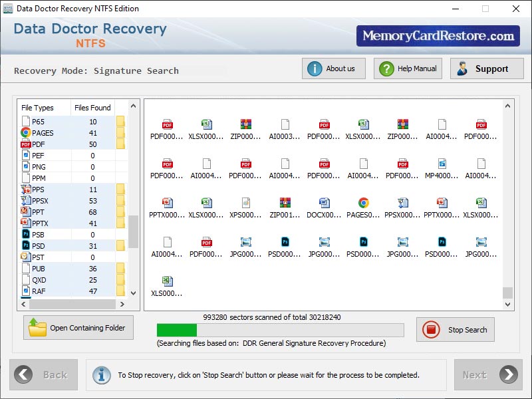Select the RAF file type entry
The width and height of the screenshot is (532, 399).
click(x=40, y=291)
